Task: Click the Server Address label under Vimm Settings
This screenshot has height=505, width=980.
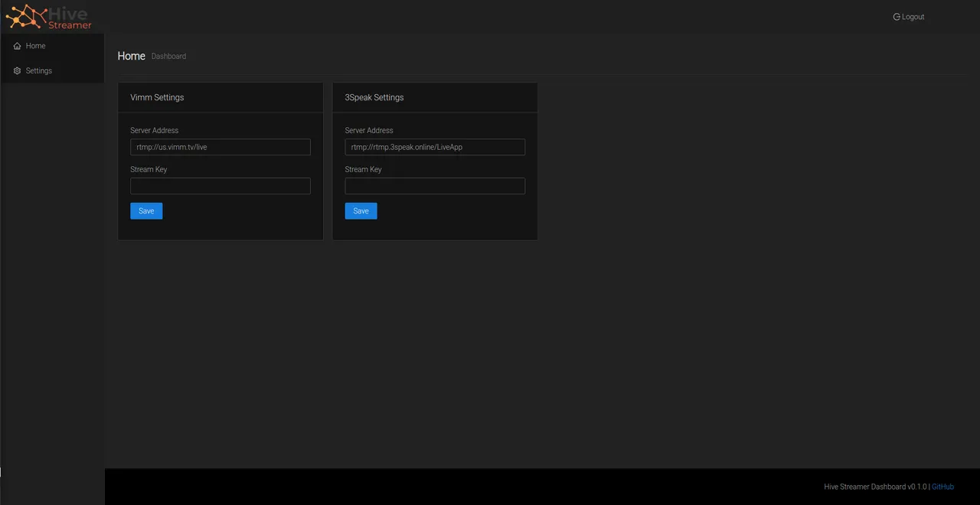Action: coord(155,130)
